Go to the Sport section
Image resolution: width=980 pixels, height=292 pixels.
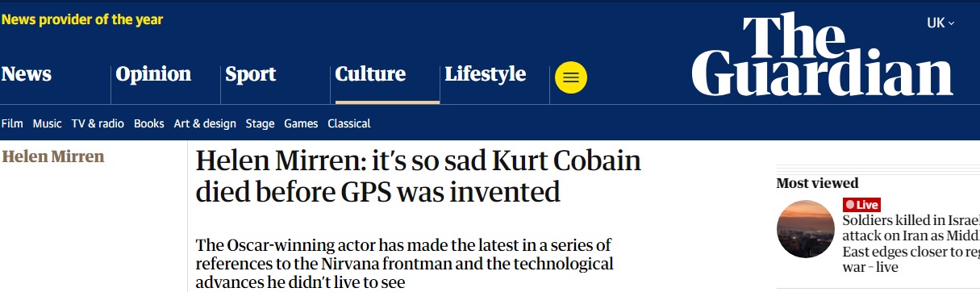pos(251,74)
